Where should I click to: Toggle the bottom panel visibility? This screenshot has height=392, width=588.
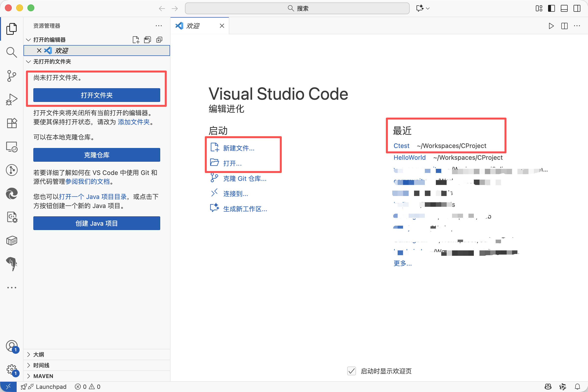(564, 8)
